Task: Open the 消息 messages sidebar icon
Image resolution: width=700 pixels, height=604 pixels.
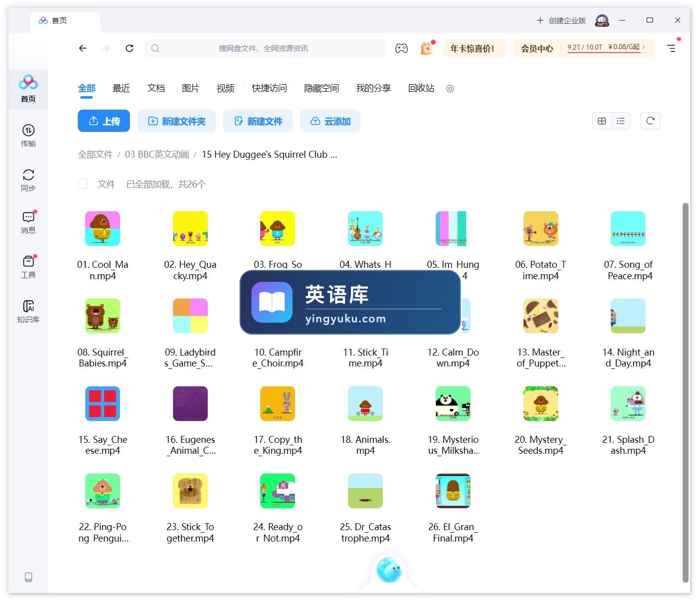Action: [x=28, y=223]
